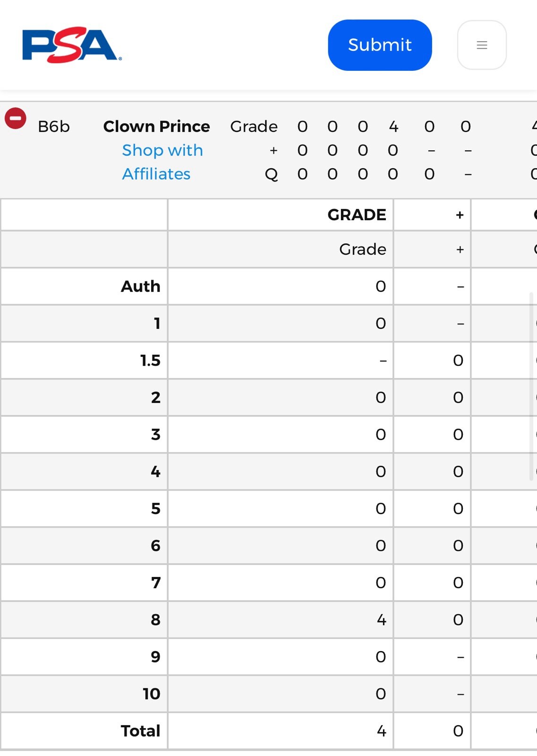Select the grade 10 row label
Screen dimensions: 537x756
click(151, 694)
